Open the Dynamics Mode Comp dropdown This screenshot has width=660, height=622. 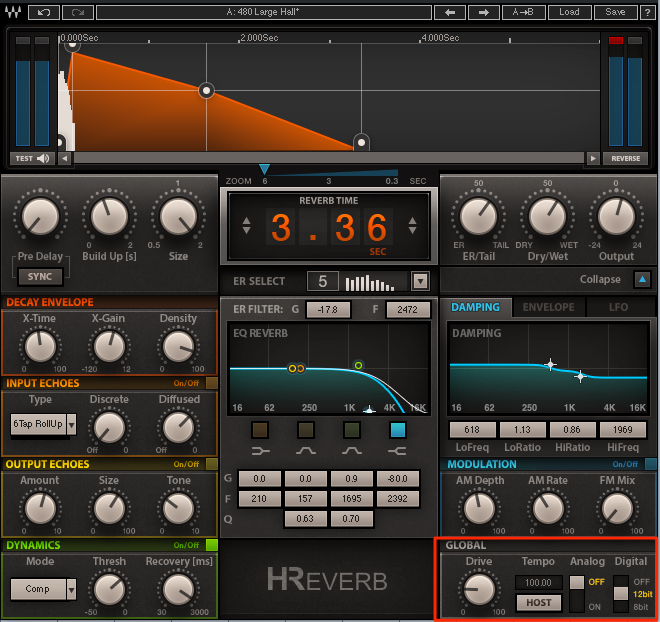coord(72,590)
